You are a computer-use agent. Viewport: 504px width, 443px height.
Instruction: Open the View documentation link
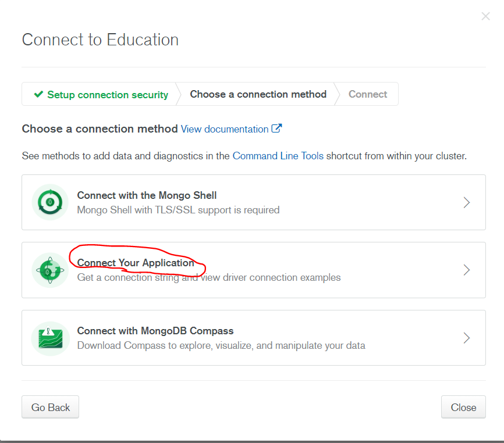(225, 129)
